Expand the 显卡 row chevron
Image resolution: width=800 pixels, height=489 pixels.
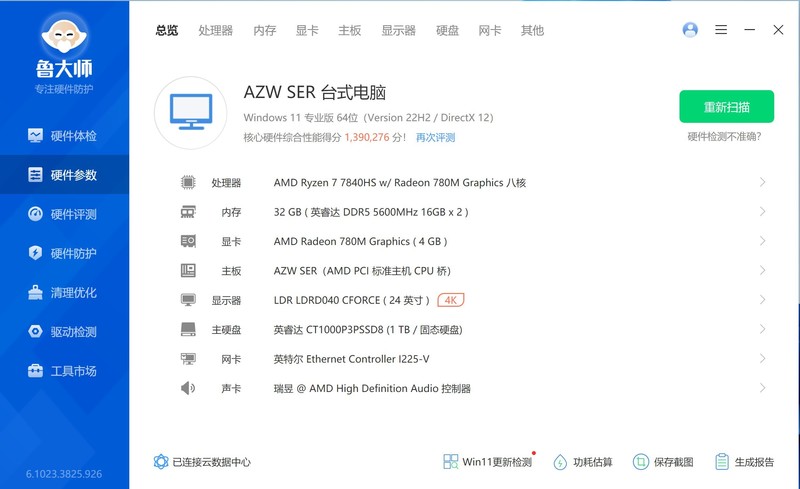762,241
